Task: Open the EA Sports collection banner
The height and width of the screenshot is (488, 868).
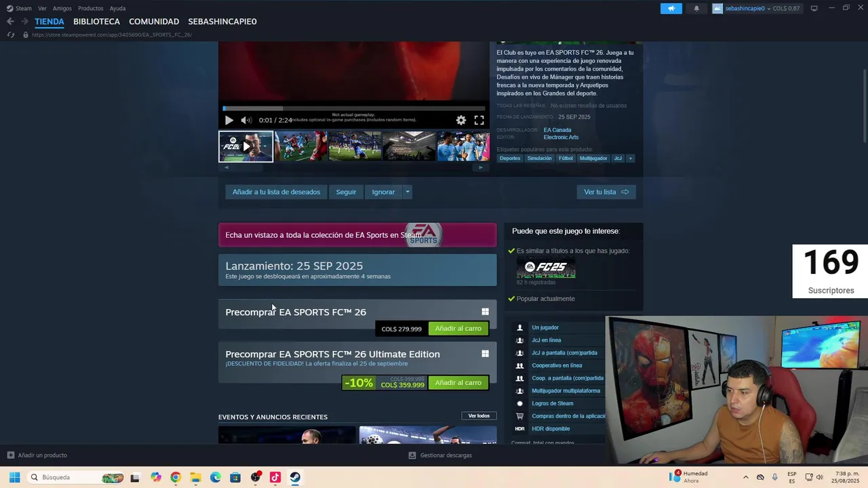Action: pyautogui.click(x=357, y=235)
